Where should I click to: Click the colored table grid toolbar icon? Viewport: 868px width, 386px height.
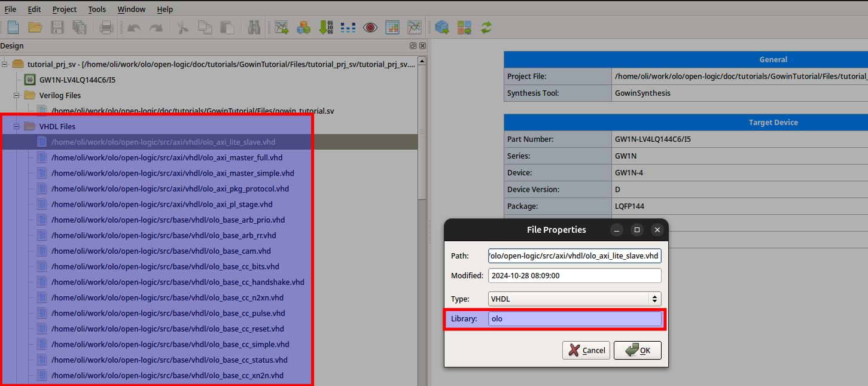pyautogui.click(x=392, y=27)
